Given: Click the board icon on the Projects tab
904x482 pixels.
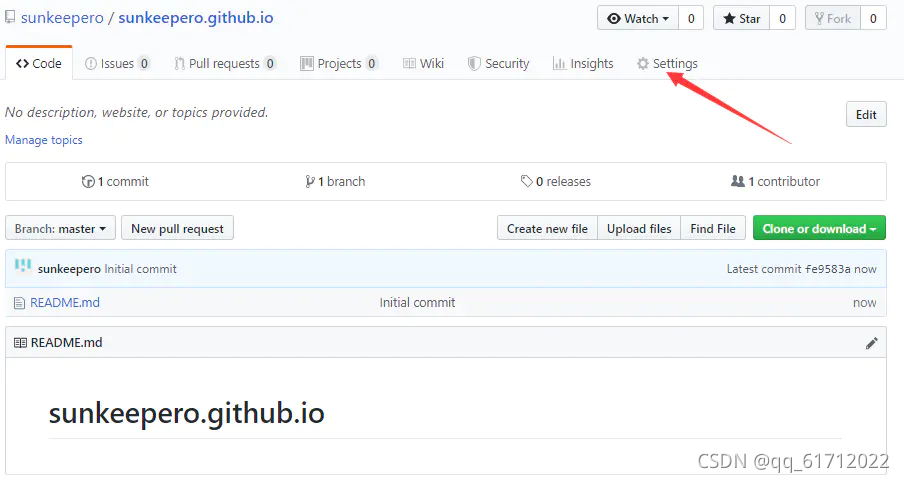Looking at the screenshot, I should coord(307,63).
